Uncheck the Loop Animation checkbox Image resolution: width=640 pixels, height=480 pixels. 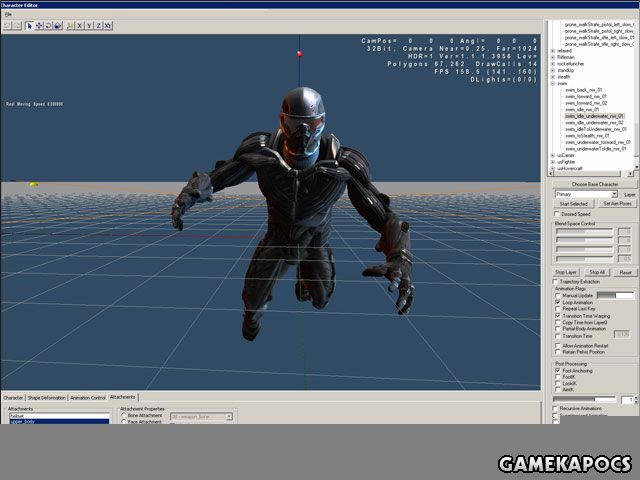point(558,302)
